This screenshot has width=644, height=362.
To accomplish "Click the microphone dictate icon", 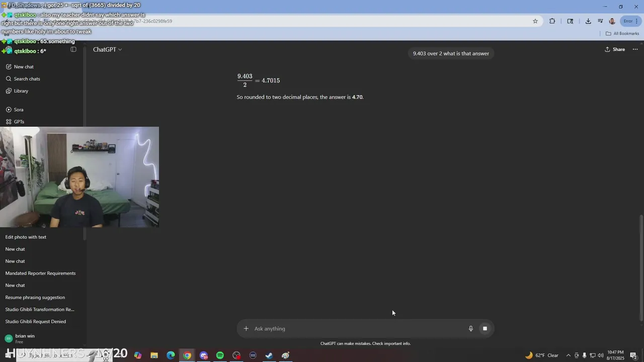I will 471,328.
